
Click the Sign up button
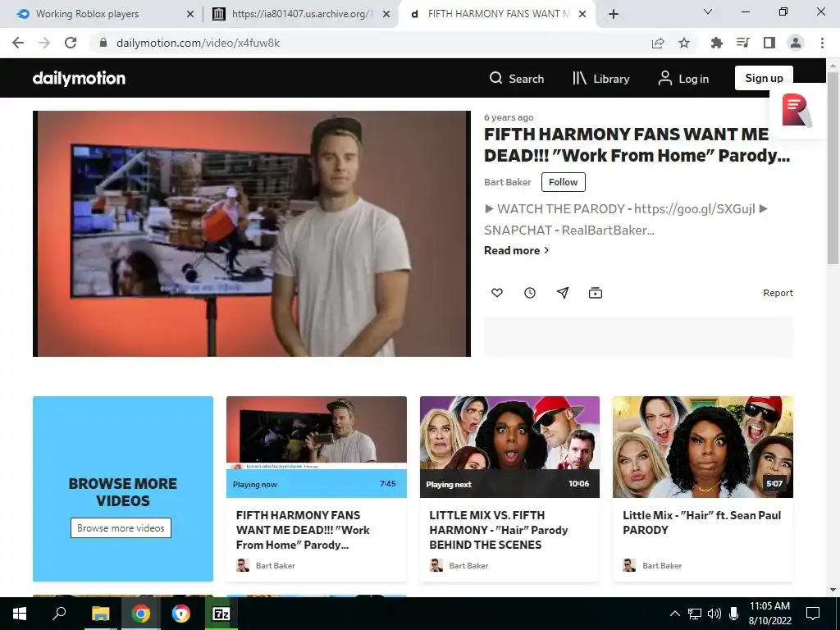[x=764, y=78]
